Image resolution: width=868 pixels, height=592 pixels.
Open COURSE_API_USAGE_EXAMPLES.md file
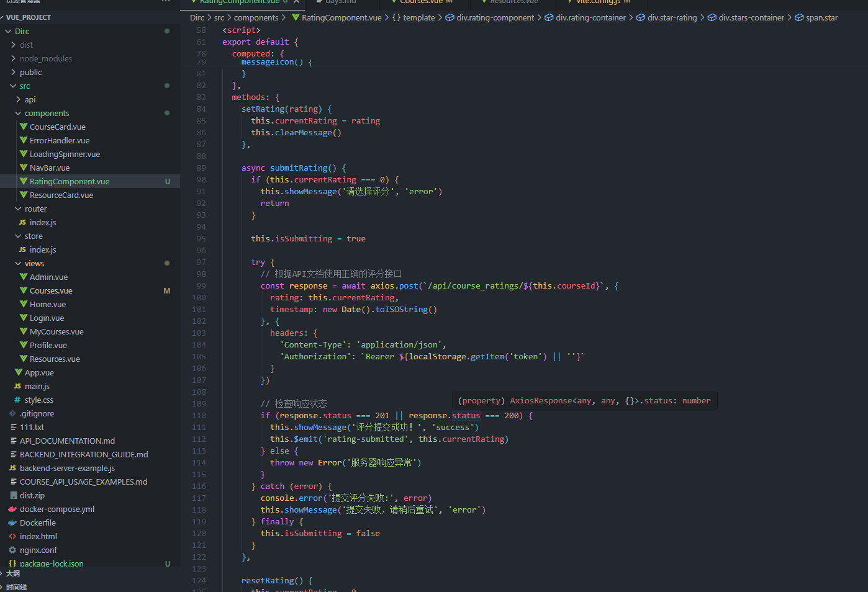(x=83, y=482)
